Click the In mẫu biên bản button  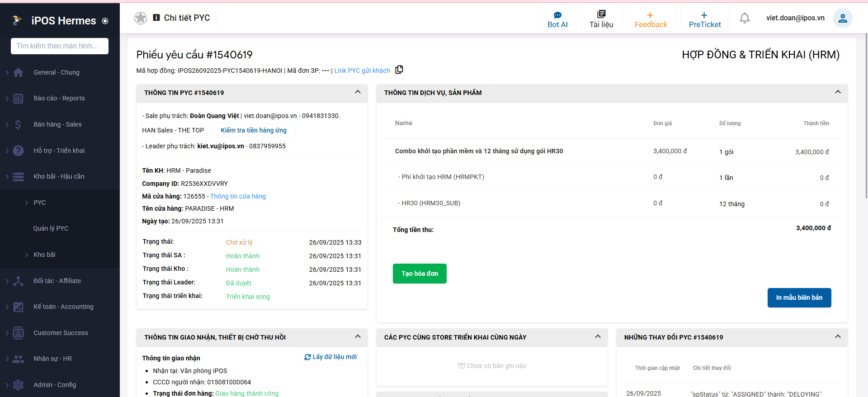click(799, 298)
